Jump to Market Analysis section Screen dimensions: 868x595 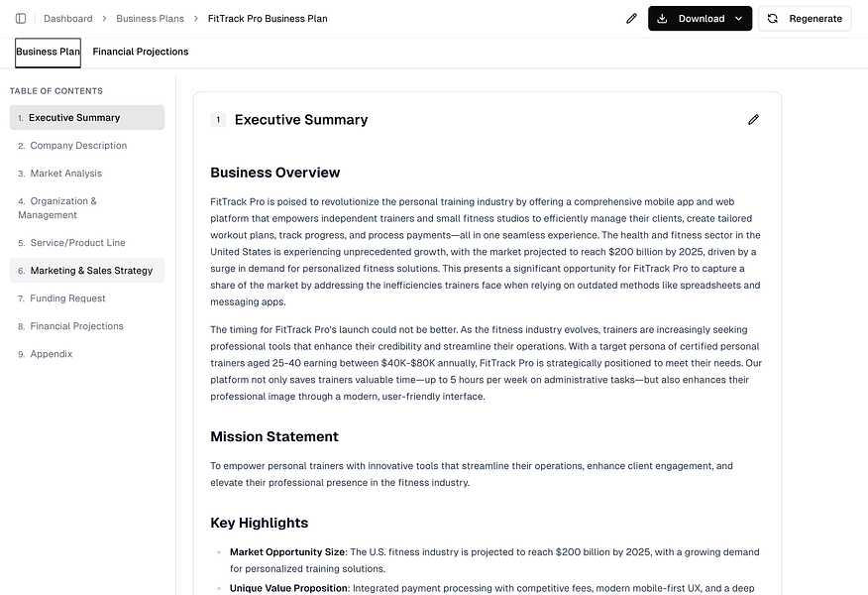click(87, 173)
